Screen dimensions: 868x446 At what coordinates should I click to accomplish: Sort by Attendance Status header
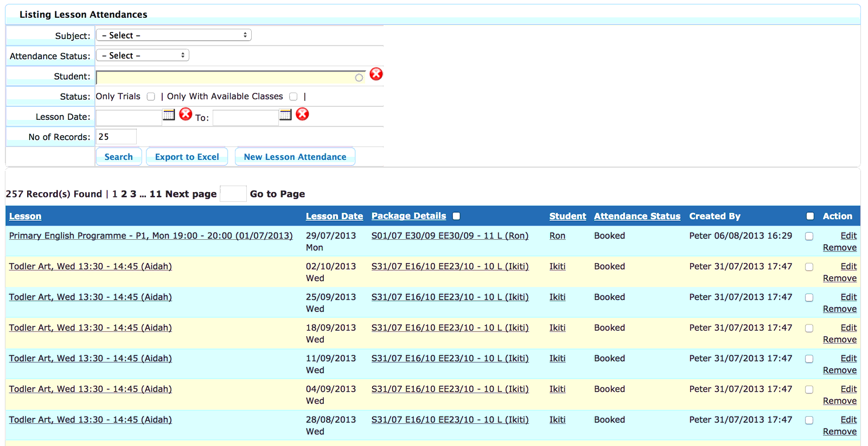(x=637, y=216)
